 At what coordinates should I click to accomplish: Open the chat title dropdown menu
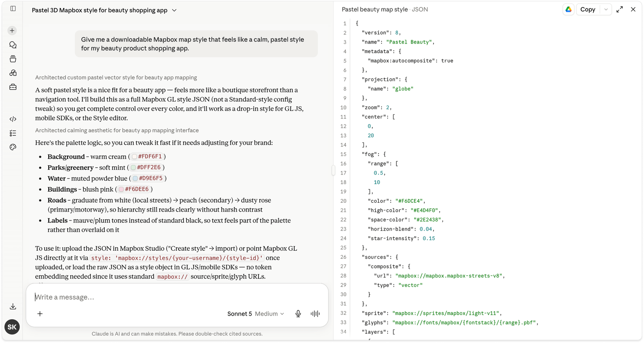pos(174,10)
